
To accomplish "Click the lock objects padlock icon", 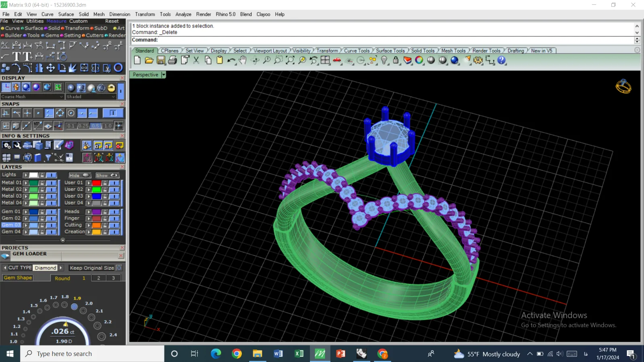I will 396,60.
